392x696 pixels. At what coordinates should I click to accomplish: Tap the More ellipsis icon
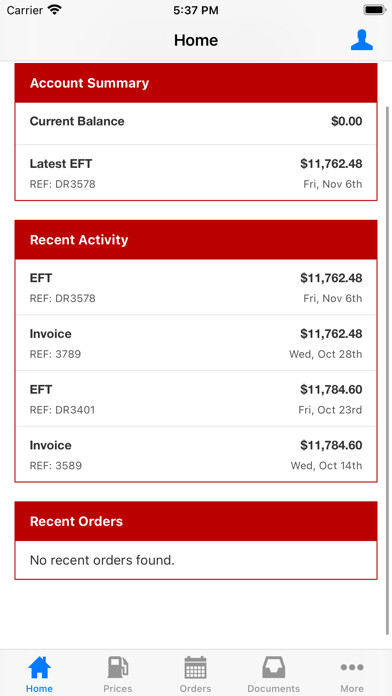352,667
